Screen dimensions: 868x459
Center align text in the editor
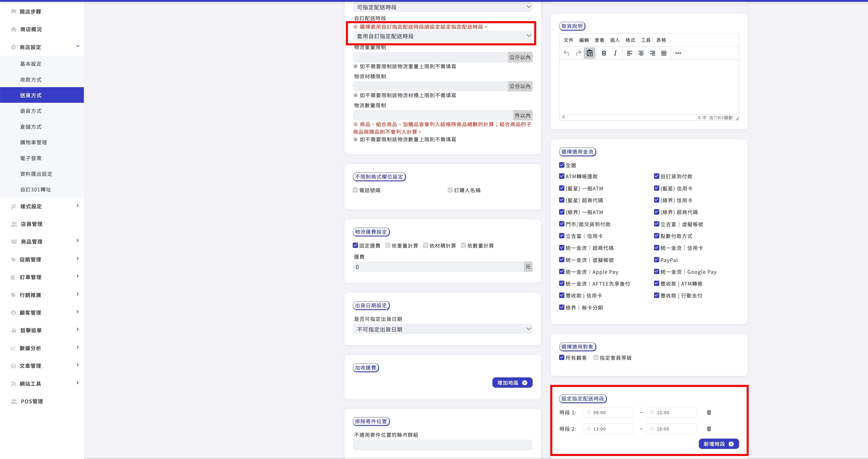[x=641, y=53]
